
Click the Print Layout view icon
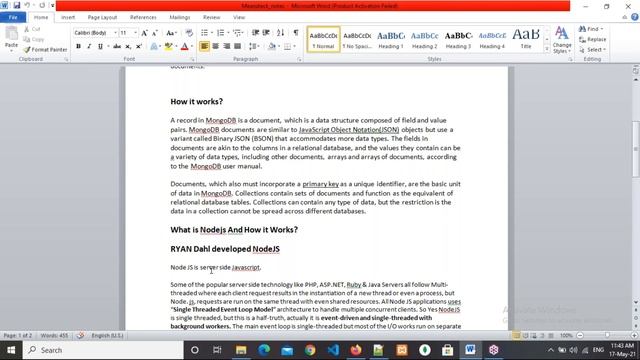point(516,336)
